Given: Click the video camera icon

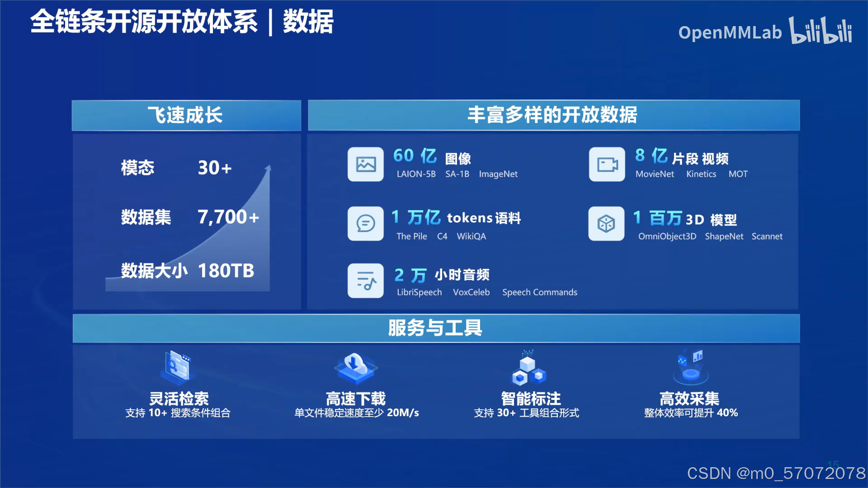Looking at the screenshot, I should click(x=607, y=164).
